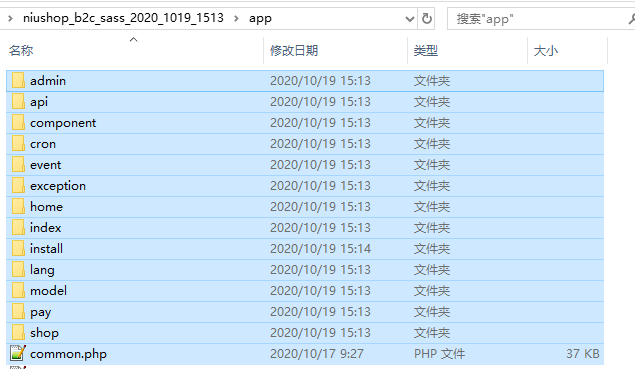Sort by 名称 column header
The height and width of the screenshot is (369, 635).
click(21, 51)
